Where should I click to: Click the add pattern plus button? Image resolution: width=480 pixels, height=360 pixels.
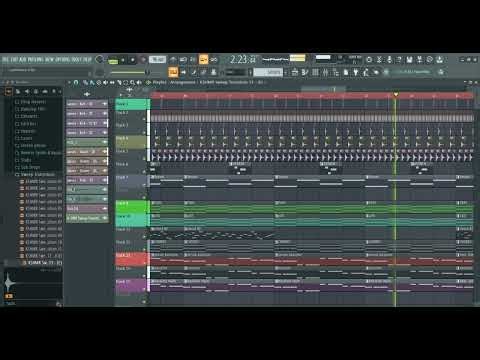(287, 72)
